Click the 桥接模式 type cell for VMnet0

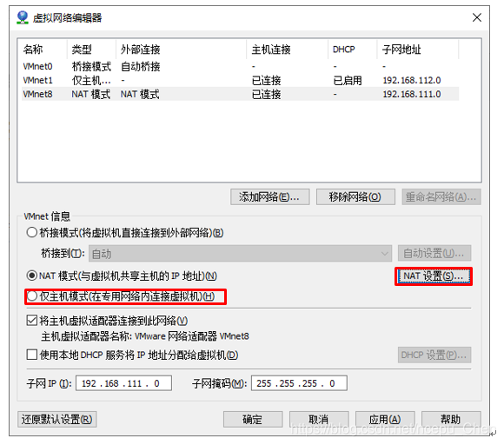click(91, 66)
